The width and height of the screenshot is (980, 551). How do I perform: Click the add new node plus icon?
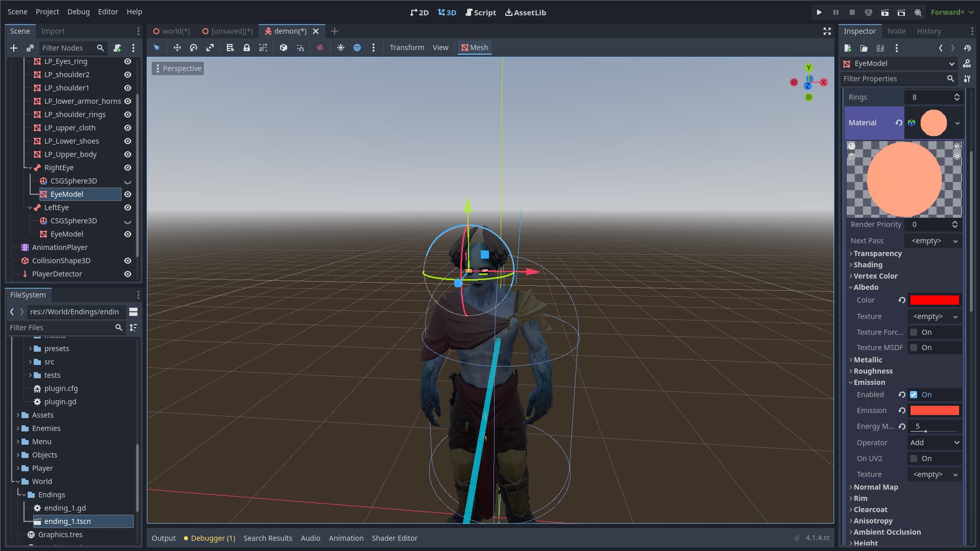pyautogui.click(x=14, y=48)
